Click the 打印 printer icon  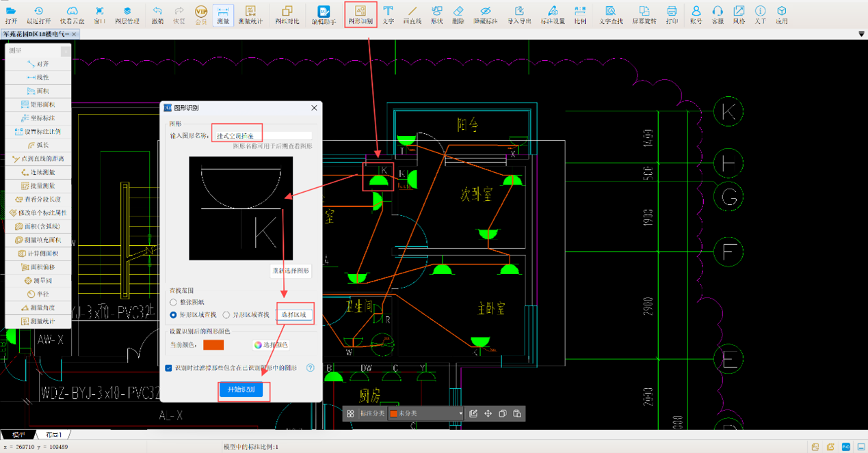(672, 14)
